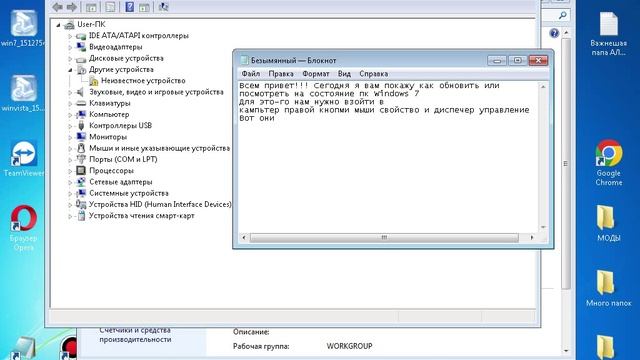Select the Неизвестное устройство warning icon
This screenshot has height=360, width=640.
(93, 80)
